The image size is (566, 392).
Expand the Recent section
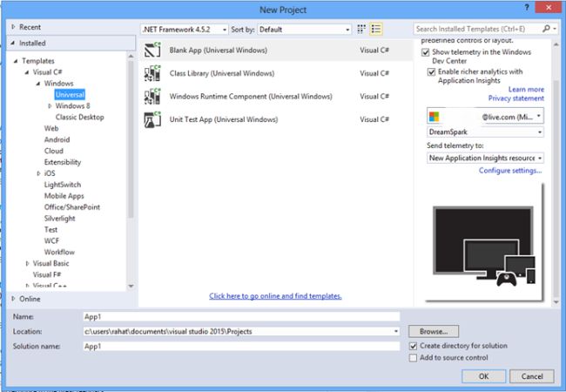coord(13,27)
